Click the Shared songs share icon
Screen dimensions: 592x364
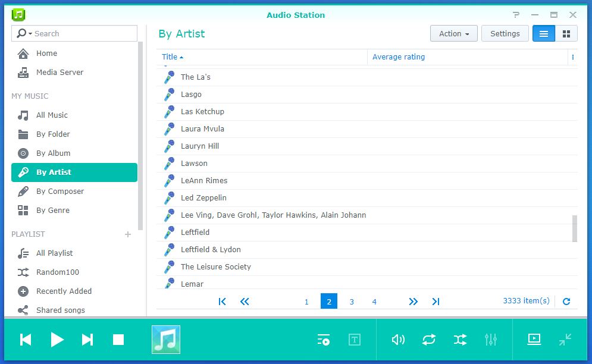(x=23, y=310)
